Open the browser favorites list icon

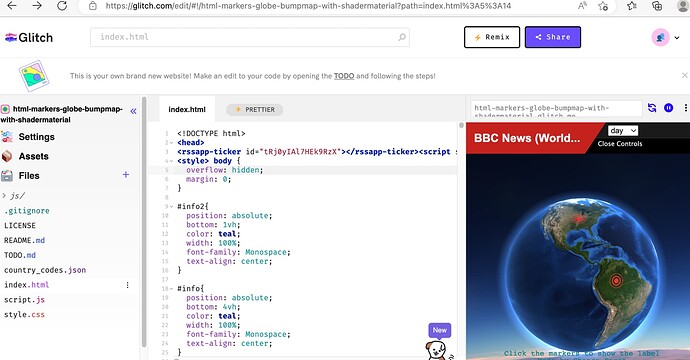[631, 6]
